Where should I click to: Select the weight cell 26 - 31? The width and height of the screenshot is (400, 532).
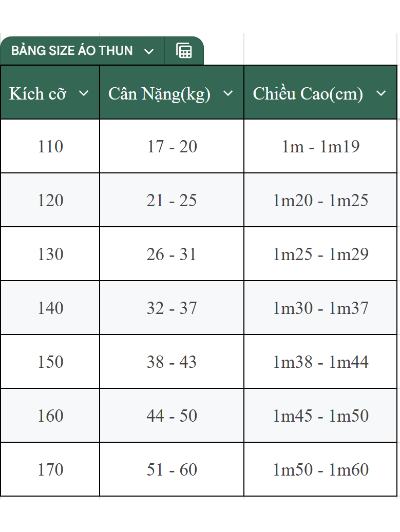point(172,254)
